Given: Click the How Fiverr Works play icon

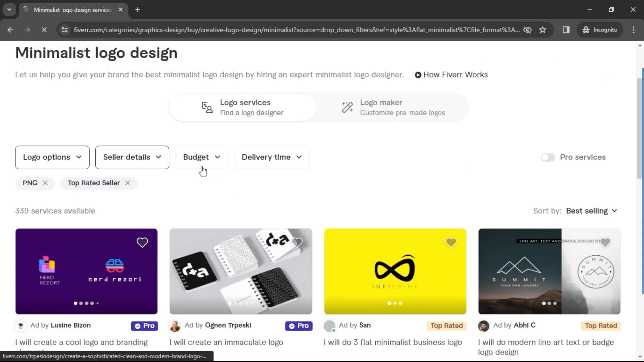Looking at the screenshot, I should [418, 75].
